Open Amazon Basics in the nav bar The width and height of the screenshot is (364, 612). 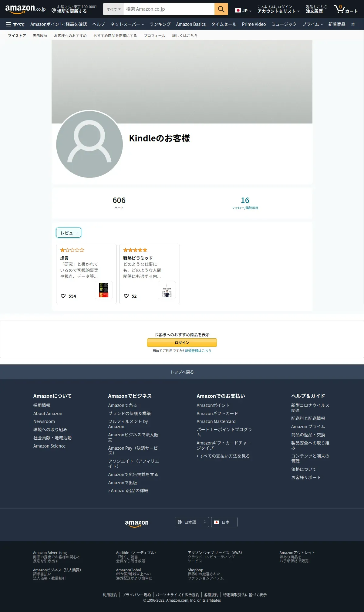[x=191, y=24]
